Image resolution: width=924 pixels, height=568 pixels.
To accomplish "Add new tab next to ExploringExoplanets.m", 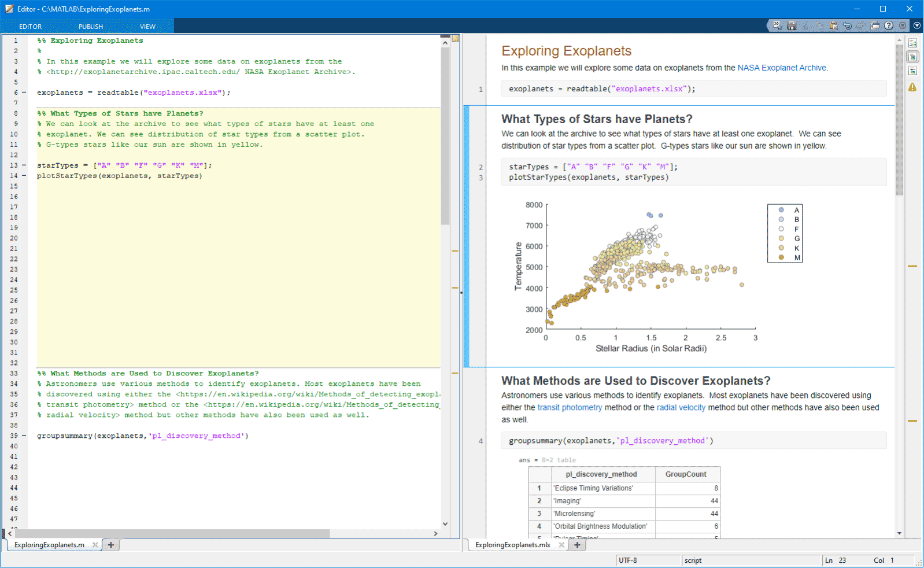I will click(x=111, y=545).
